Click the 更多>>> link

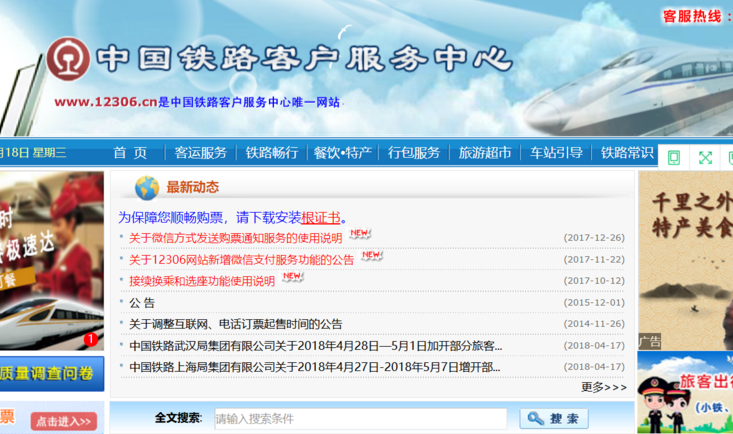[x=604, y=387]
